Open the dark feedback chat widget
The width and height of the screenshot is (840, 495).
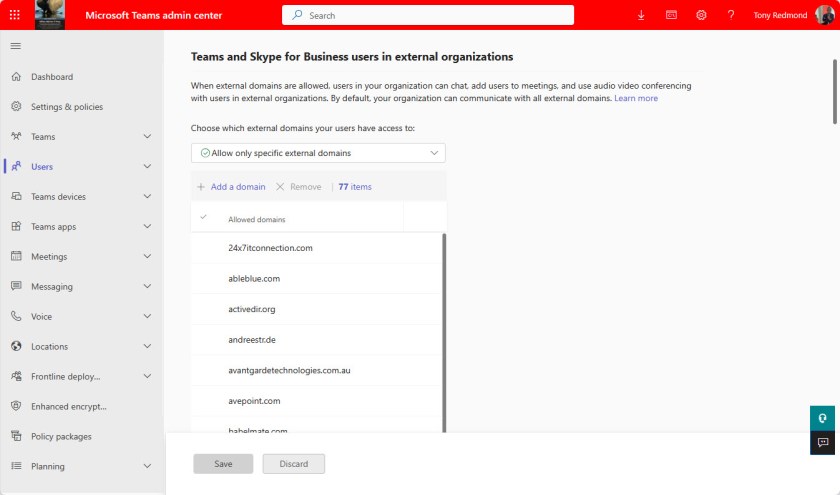(x=822, y=442)
